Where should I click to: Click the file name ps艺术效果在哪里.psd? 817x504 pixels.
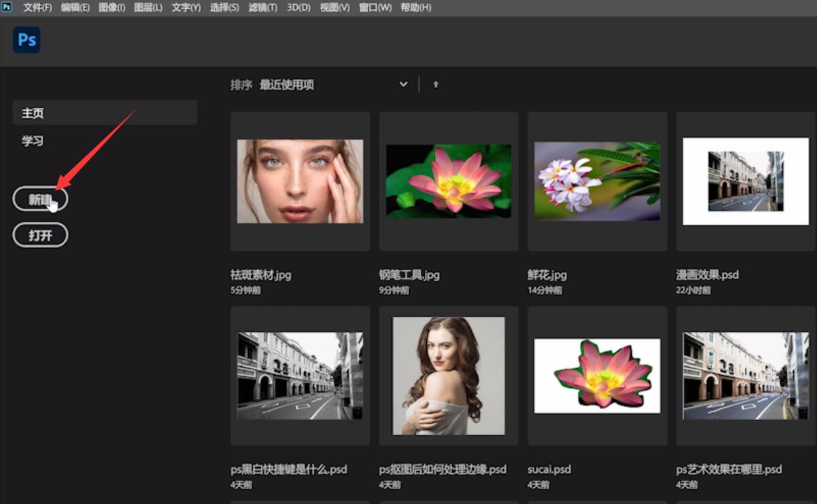coord(729,469)
